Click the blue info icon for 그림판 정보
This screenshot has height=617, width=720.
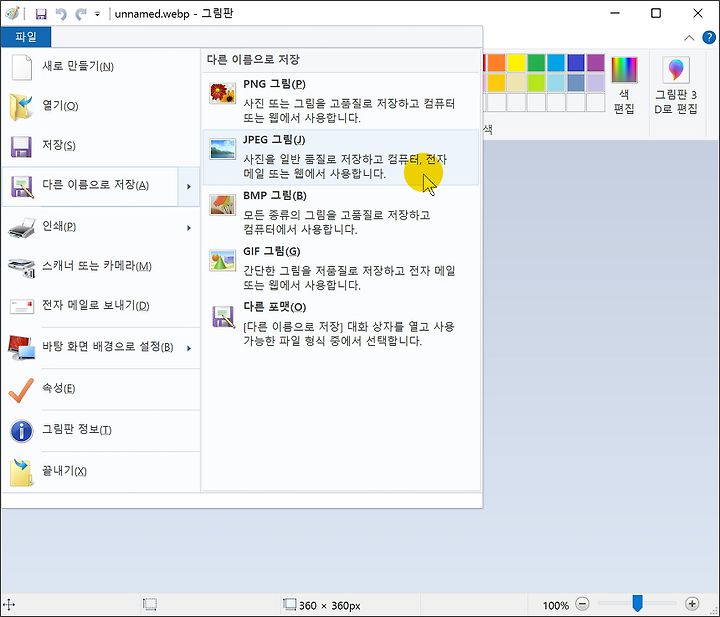(22, 431)
